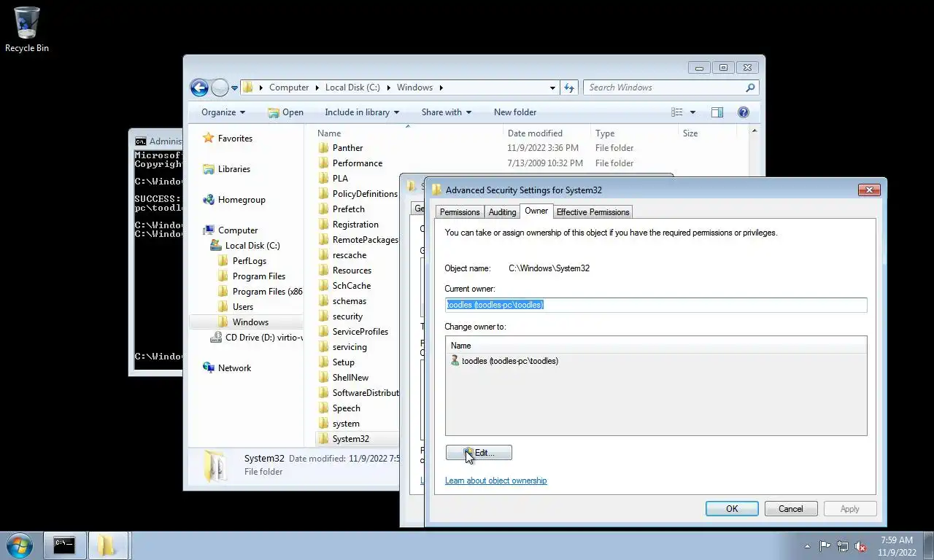The image size is (934, 560).
Task: Click the Explorer help icon
Action: (744, 112)
